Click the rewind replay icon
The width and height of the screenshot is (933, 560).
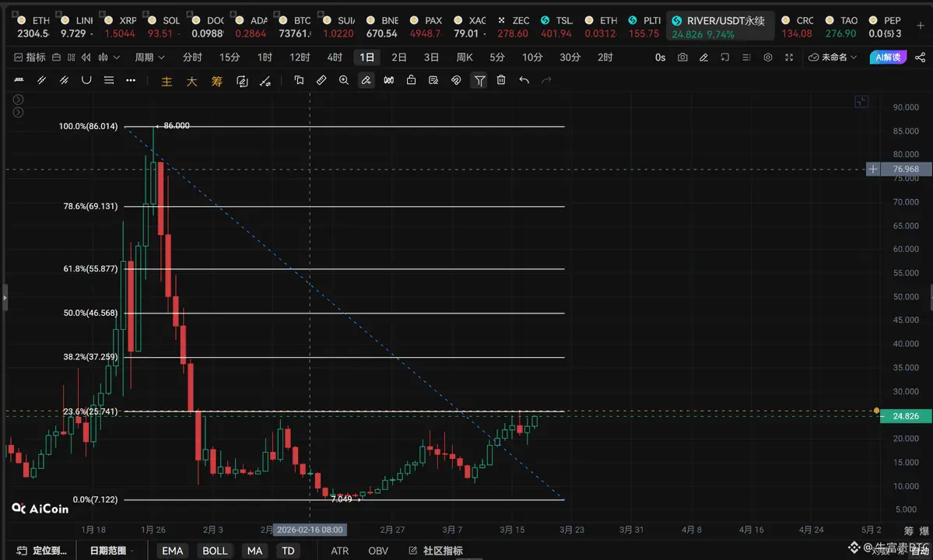pyautogui.click(x=86, y=57)
